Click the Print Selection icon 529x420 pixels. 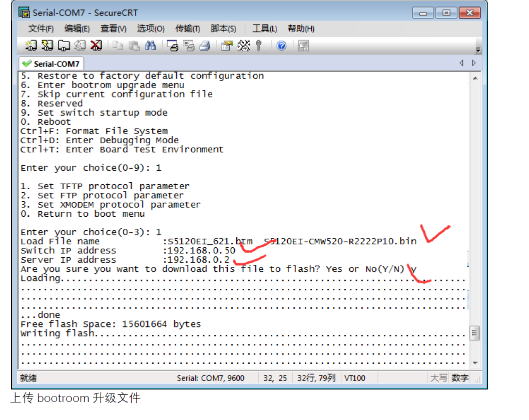coord(189,46)
